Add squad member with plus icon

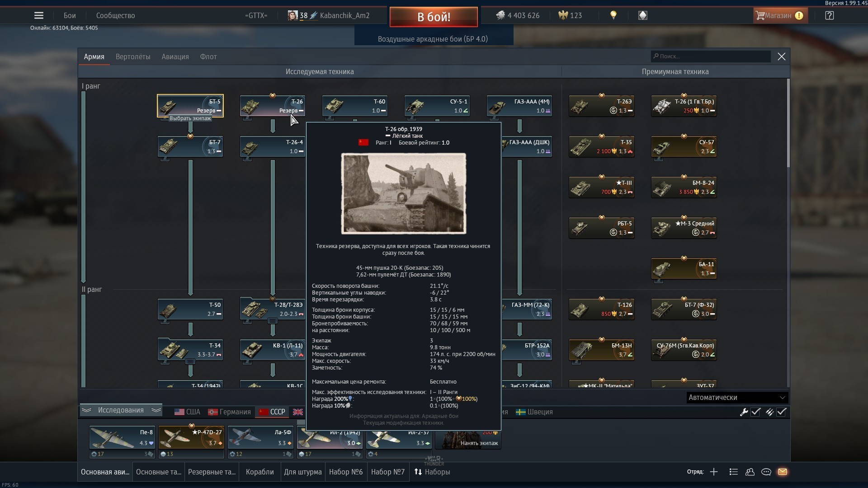coord(714,472)
